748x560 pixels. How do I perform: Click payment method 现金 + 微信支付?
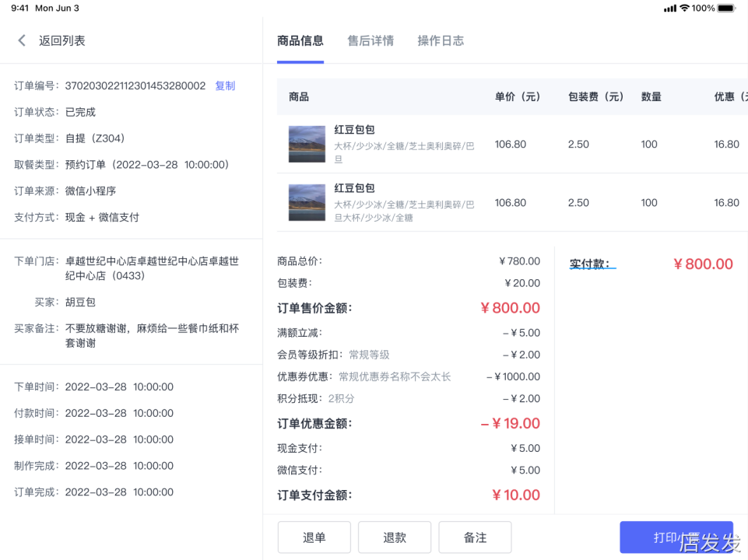click(102, 217)
